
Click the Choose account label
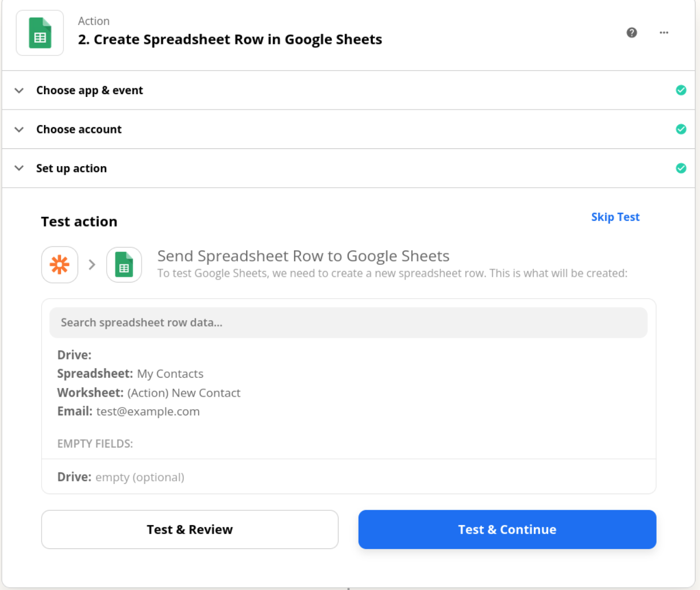(79, 130)
